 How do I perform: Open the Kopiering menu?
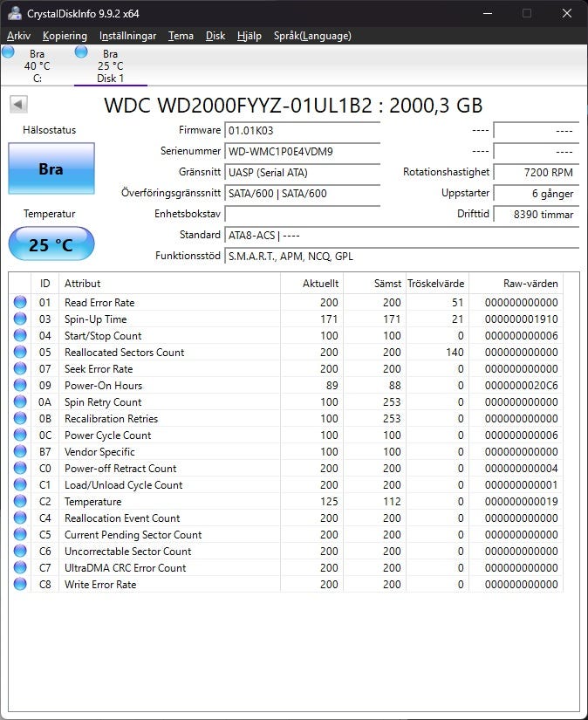tap(65, 36)
